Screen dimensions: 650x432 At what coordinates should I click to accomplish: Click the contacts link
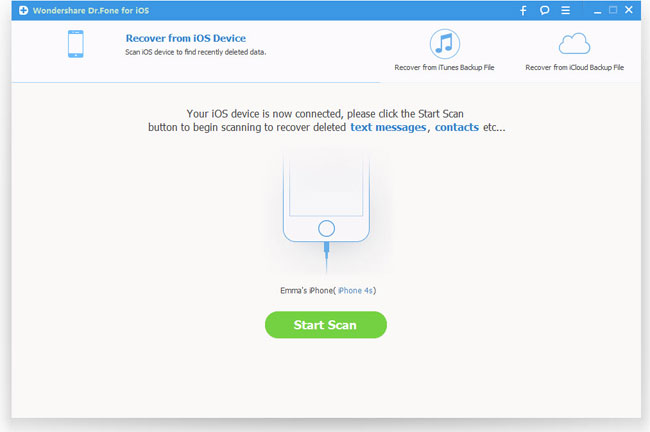pyautogui.click(x=456, y=127)
